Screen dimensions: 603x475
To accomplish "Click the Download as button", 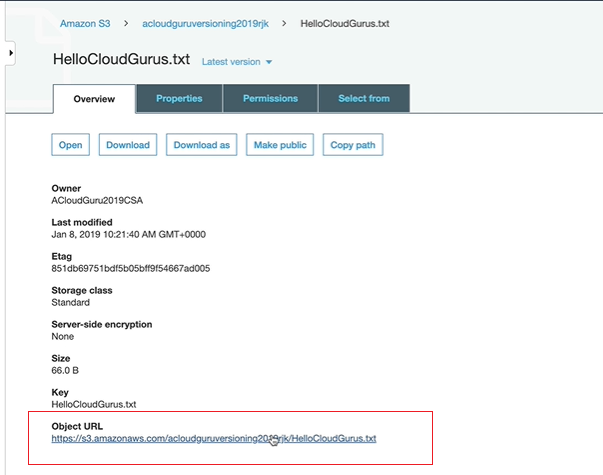I will (x=202, y=145).
